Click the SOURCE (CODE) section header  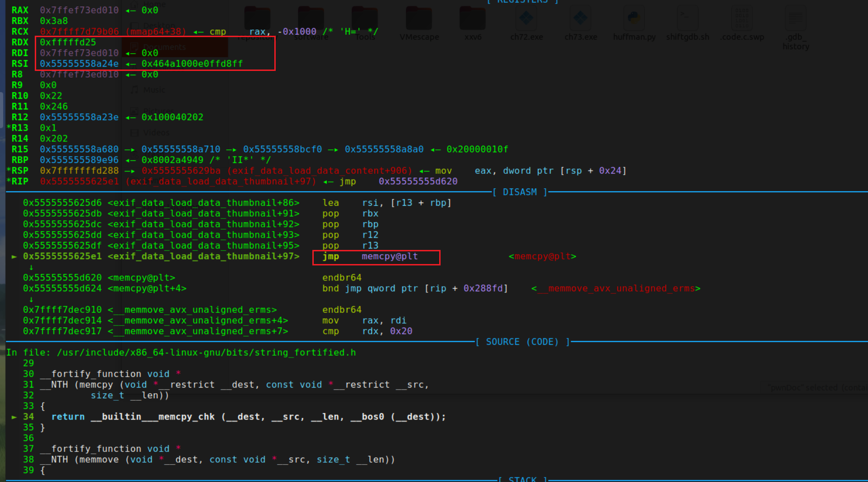[x=523, y=342]
